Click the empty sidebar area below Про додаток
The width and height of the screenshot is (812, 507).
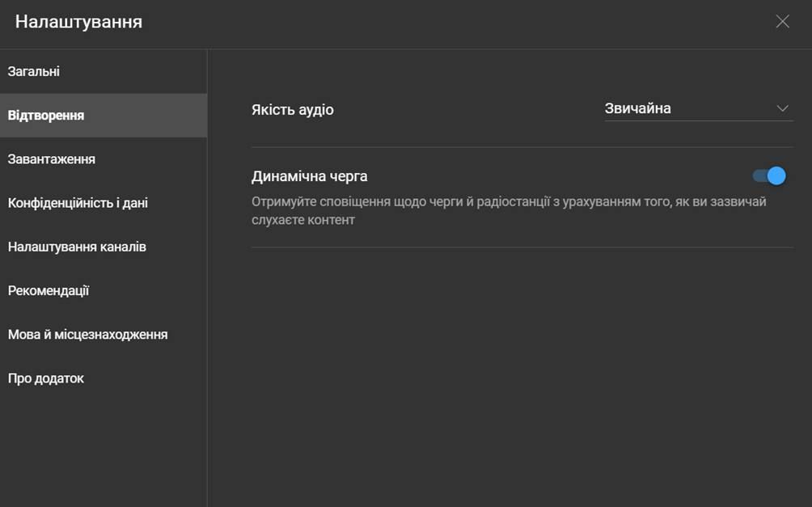pyautogui.click(x=103, y=453)
